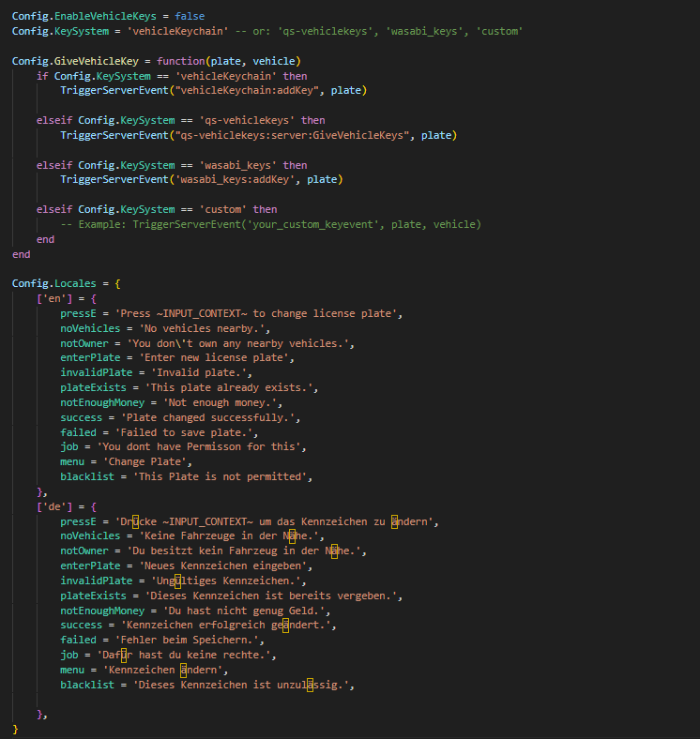Click the custom key event example comment
This screenshot has width=700, height=739.
pos(270,224)
